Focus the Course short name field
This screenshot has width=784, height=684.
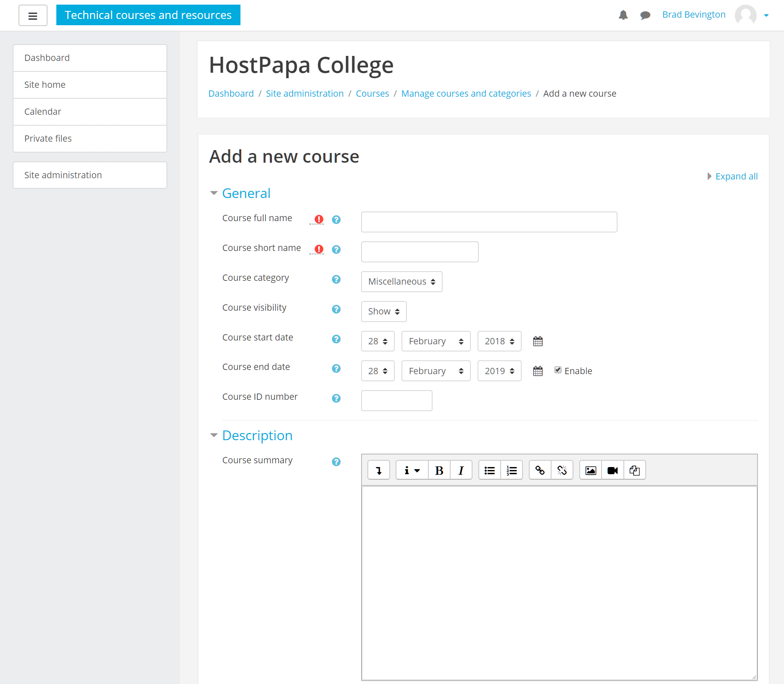420,252
